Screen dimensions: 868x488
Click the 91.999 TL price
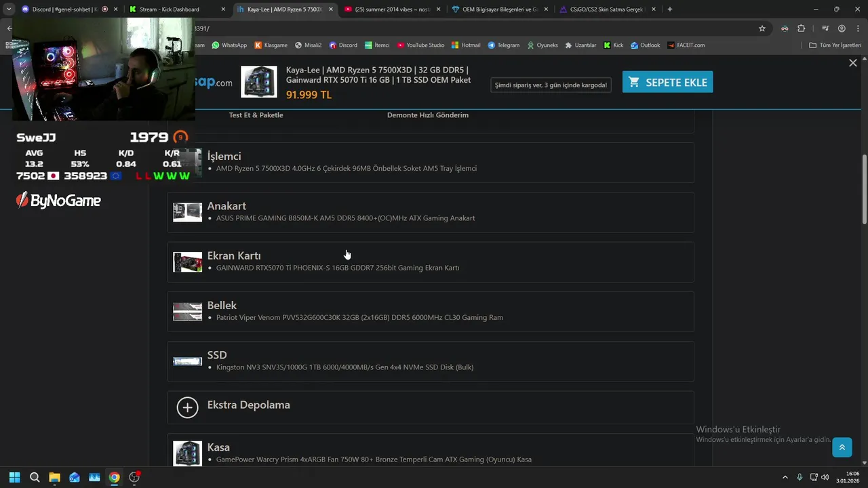pyautogui.click(x=309, y=95)
